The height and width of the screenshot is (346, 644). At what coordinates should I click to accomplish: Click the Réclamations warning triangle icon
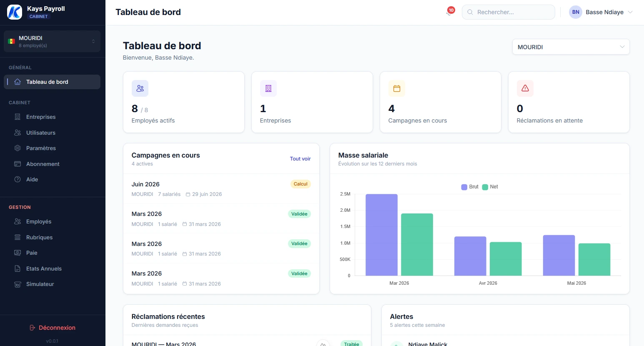pos(525,88)
